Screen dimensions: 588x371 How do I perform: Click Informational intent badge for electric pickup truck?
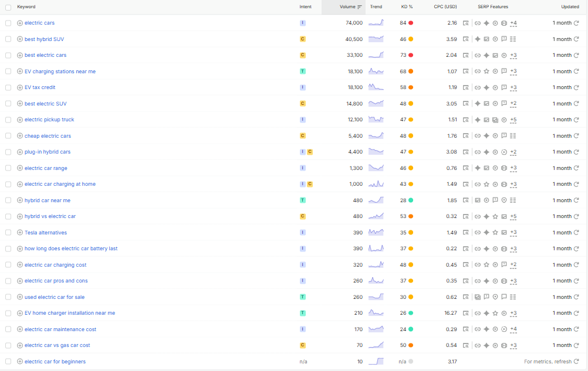coord(303,120)
